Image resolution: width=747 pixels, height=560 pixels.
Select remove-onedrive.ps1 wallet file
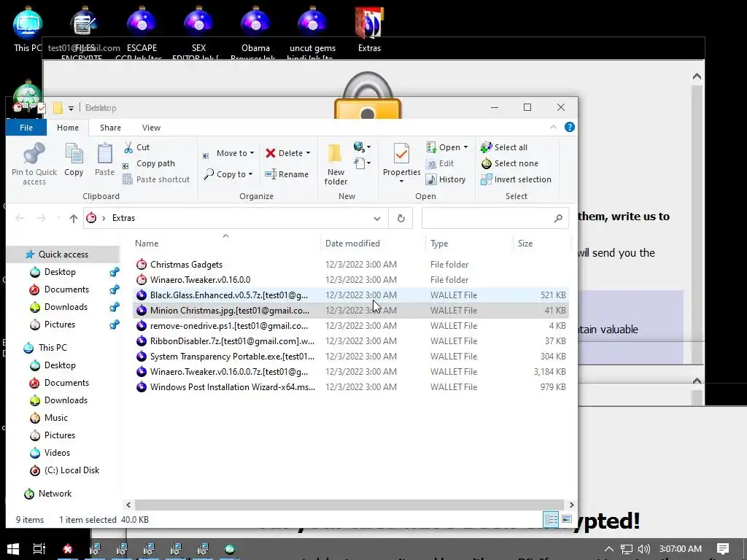click(x=350, y=326)
